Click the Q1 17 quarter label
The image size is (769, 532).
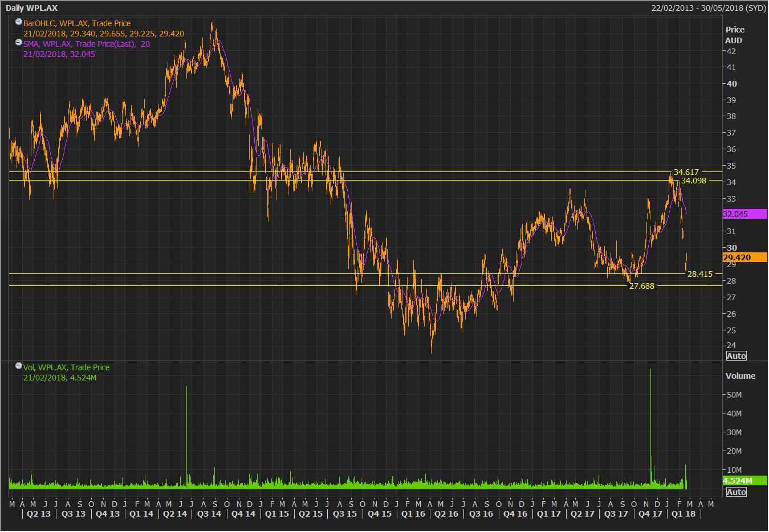549,514
